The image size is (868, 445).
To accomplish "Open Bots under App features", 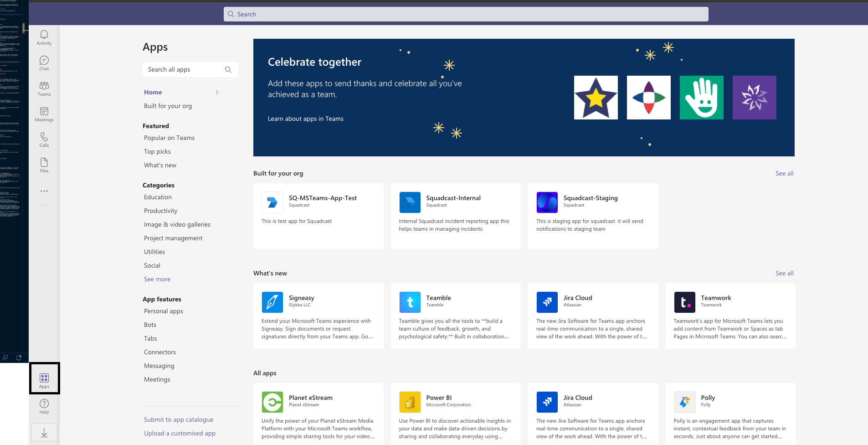I will (x=150, y=325).
